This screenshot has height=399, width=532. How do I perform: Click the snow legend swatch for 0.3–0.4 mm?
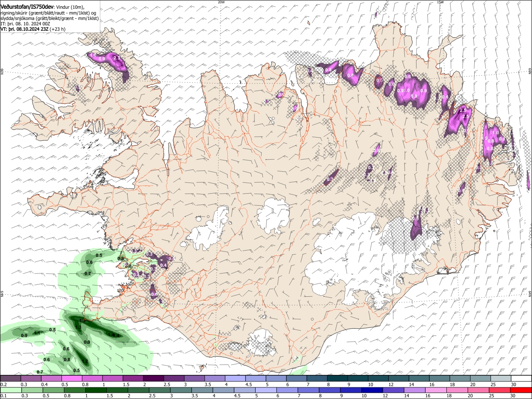tap(31, 379)
